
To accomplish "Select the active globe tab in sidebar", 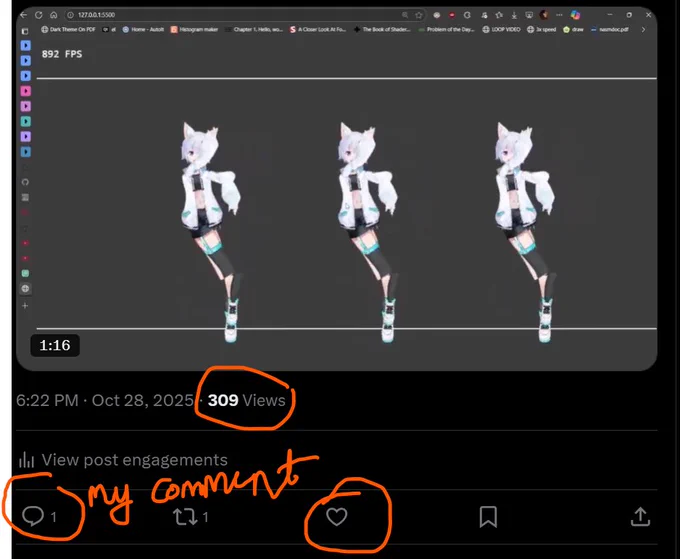I will click(x=25, y=288).
